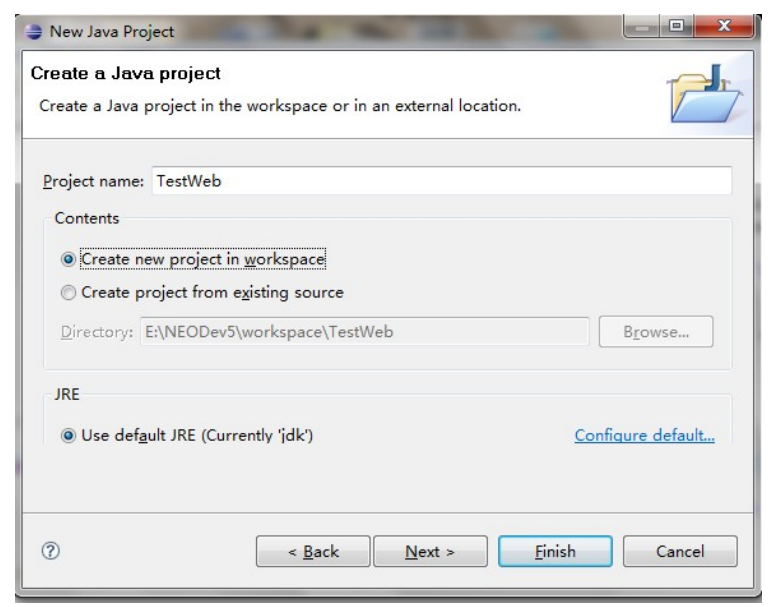Image resolution: width=768 pixels, height=607 pixels.
Task: Advance with the Next > button
Action: (431, 551)
